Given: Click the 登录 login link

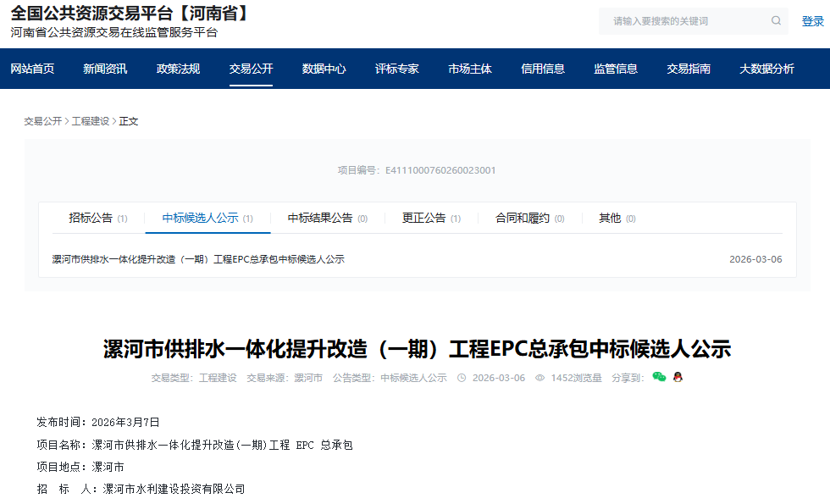Looking at the screenshot, I should [812, 21].
